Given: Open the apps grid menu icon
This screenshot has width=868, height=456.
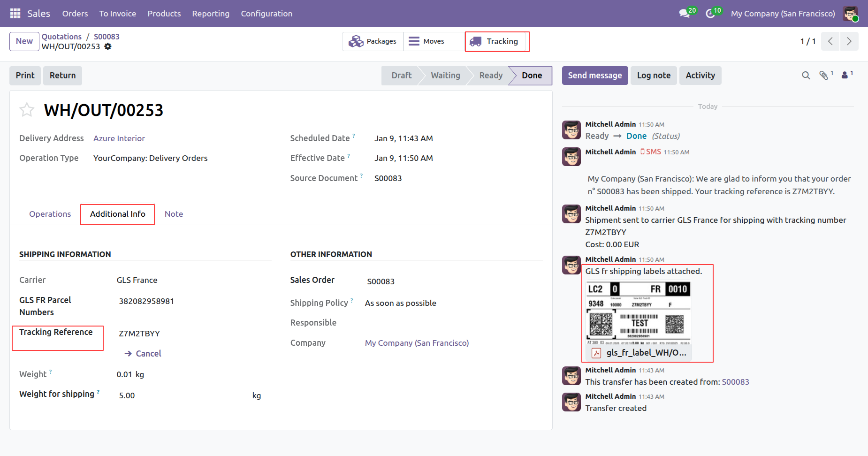Looking at the screenshot, I should (x=15, y=14).
